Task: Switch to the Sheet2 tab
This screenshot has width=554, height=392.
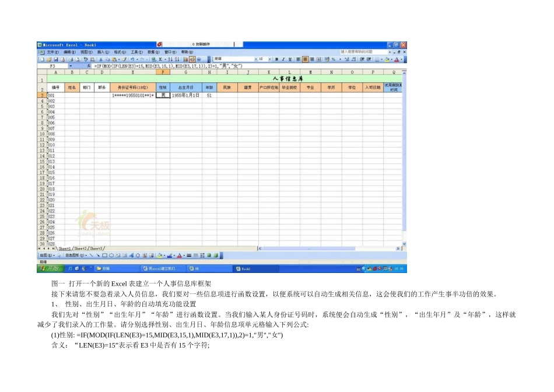Action: 80,249
